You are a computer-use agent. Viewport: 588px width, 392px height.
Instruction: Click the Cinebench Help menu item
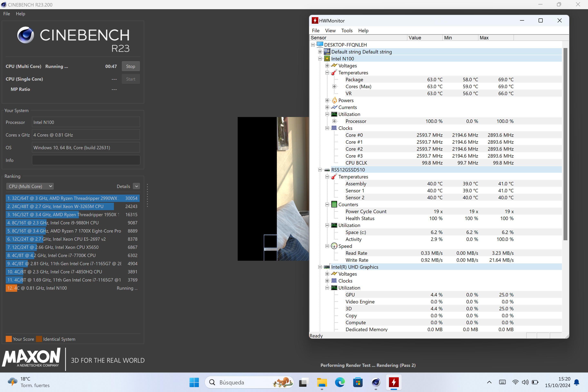[x=20, y=13]
